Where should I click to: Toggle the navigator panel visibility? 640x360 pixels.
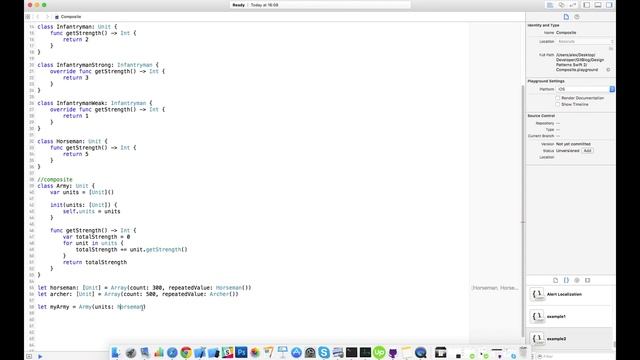coord(587,5)
